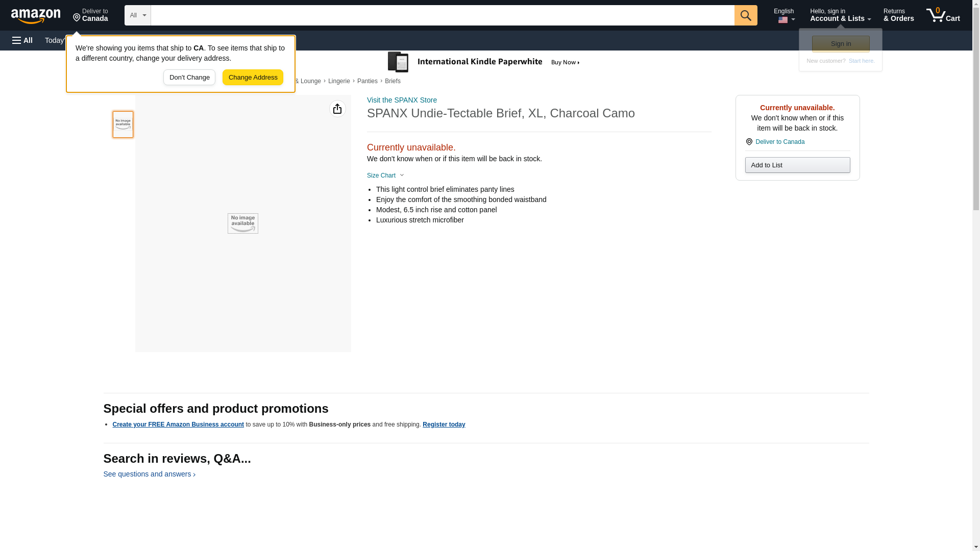Screen dimensions: 980x551
Task: Click the share icon on product image
Action: 337,109
